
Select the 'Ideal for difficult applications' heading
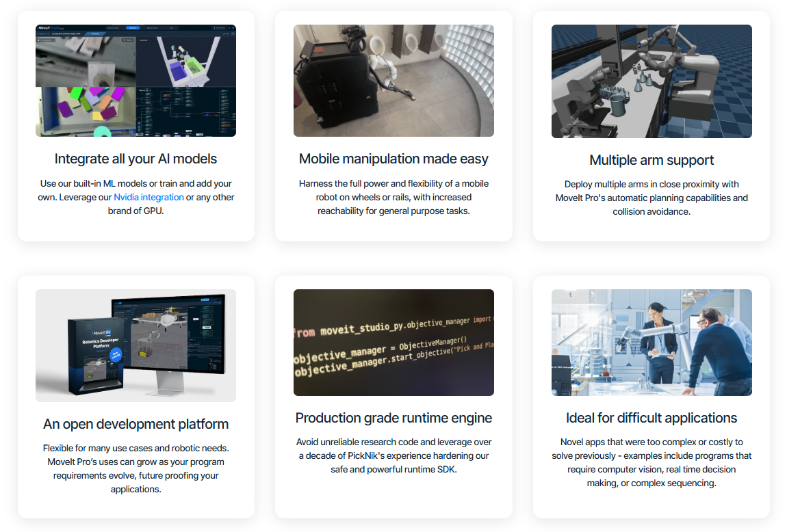tap(651, 418)
